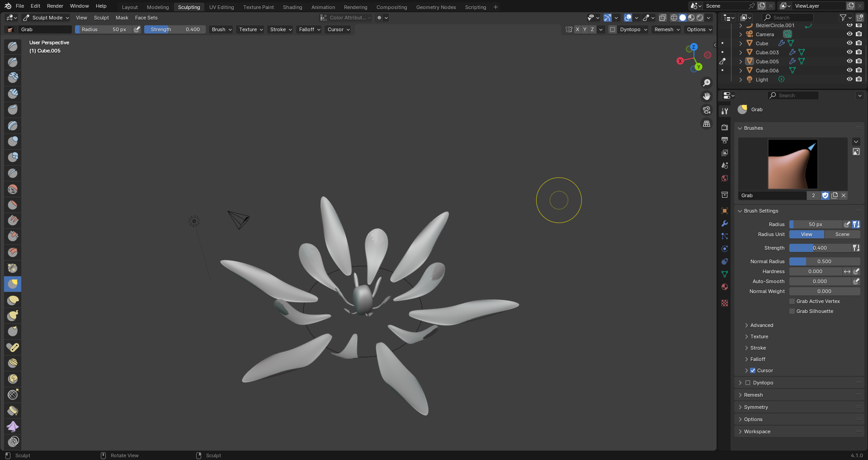The height and width of the screenshot is (460, 868).
Task: Open the Mask menu
Action: tap(122, 18)
